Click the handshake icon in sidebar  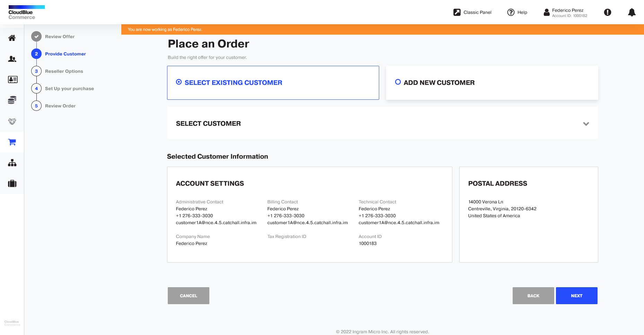(12, 121)
